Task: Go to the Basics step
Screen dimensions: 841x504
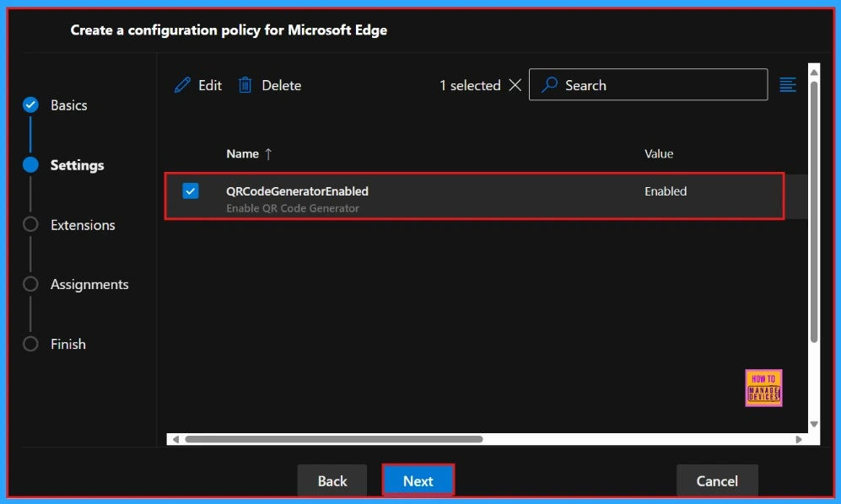Action: click(68, 105)
